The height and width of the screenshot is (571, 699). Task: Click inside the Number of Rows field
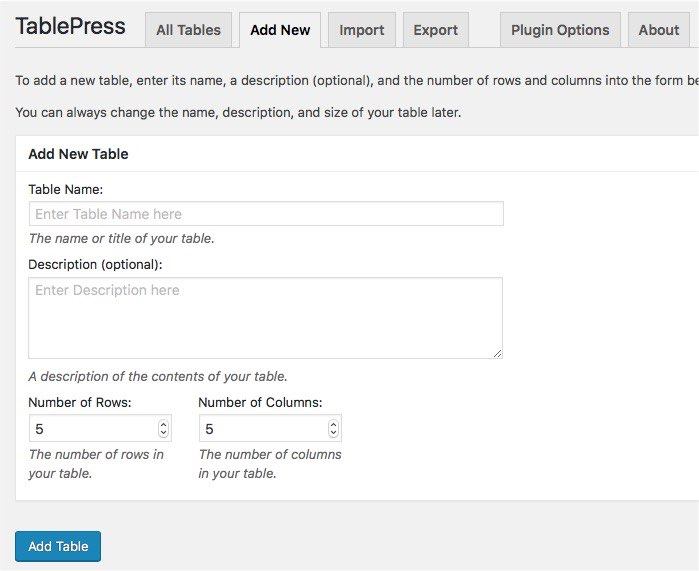point(90,429)
